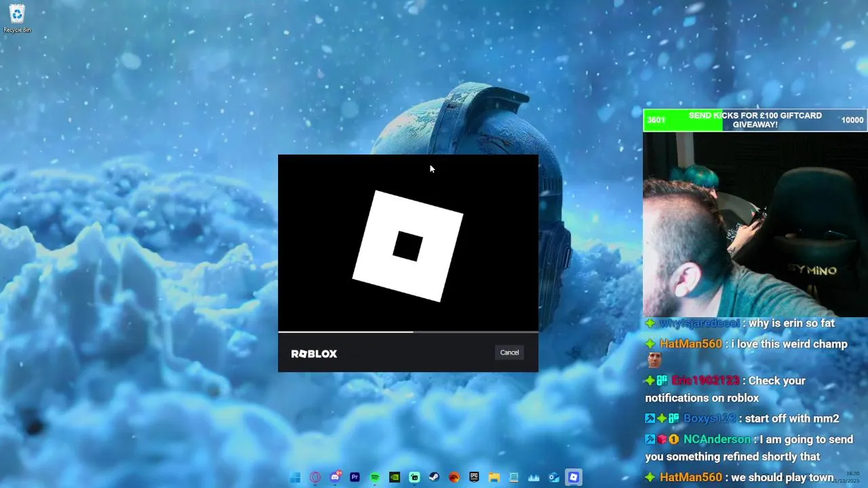Screen dimensions: 868x488
Task: Open the pink circular browser taskbar icon
Action: [315, 477]
